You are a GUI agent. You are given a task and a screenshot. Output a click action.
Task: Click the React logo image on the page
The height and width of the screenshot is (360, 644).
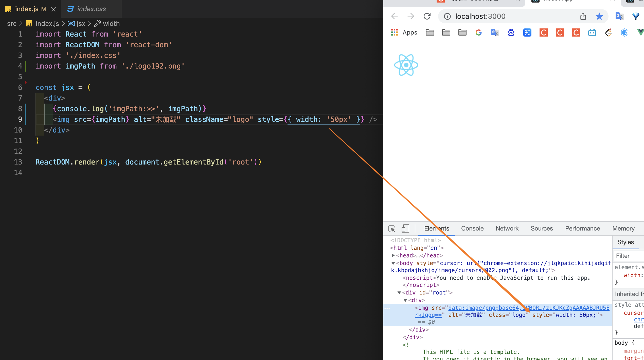tap(406, 65)
